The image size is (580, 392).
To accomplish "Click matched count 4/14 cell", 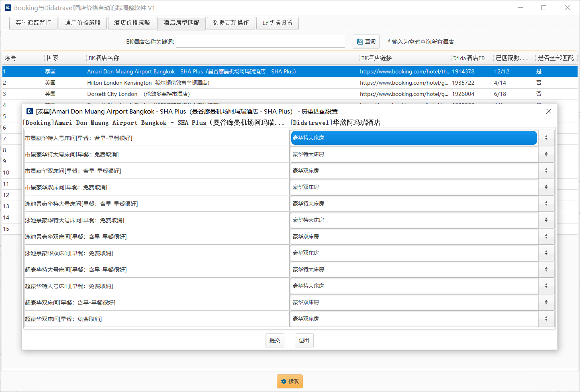I will point(500,83).
